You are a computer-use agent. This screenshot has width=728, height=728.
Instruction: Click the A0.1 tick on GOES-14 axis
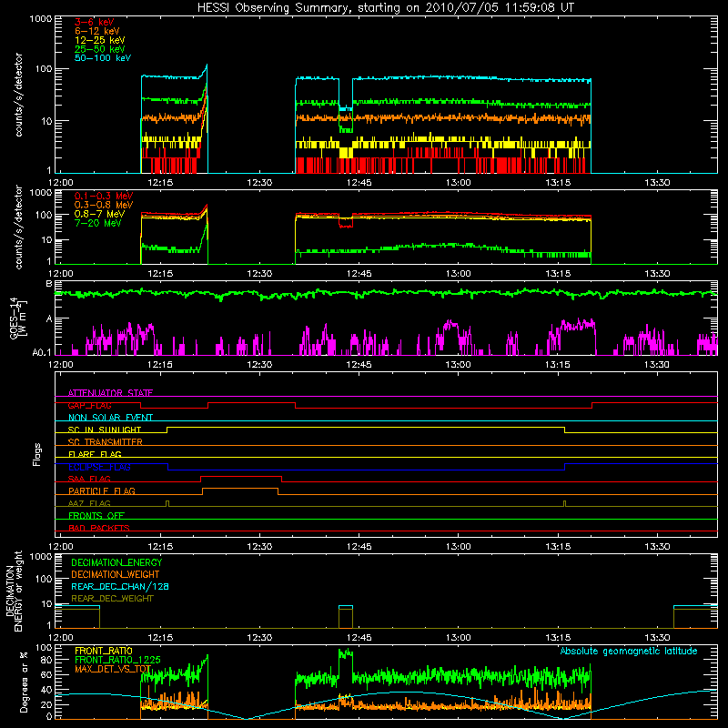tap(42, 352)
